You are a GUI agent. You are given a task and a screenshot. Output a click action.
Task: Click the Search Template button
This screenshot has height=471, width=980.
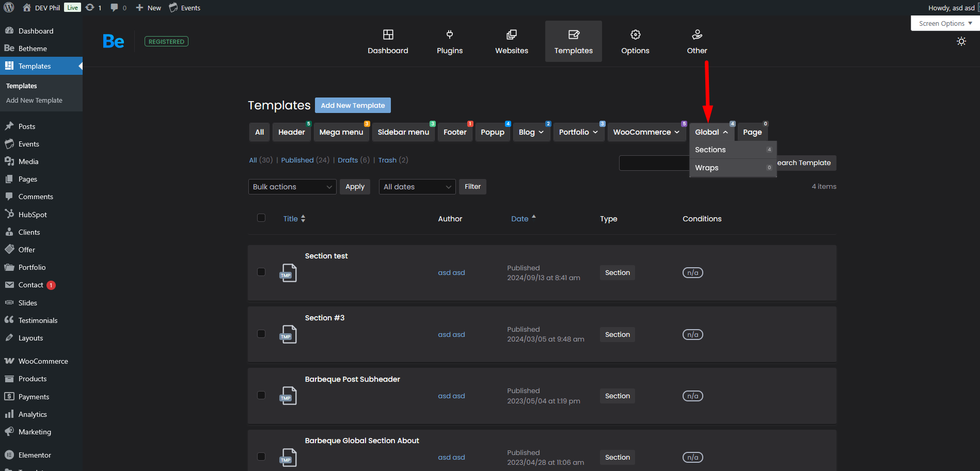pyautogui.click(x=806, y=163)
